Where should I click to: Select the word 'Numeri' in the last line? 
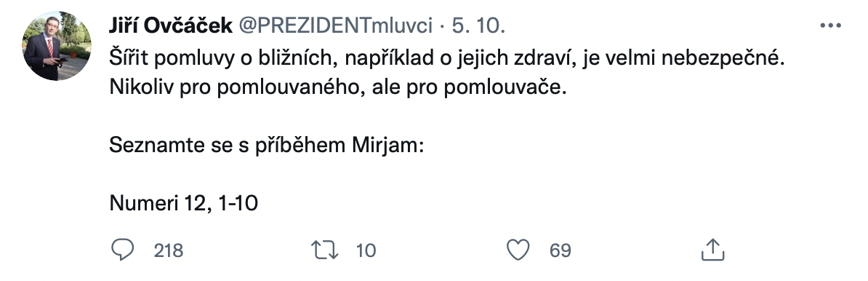(142, 203)
